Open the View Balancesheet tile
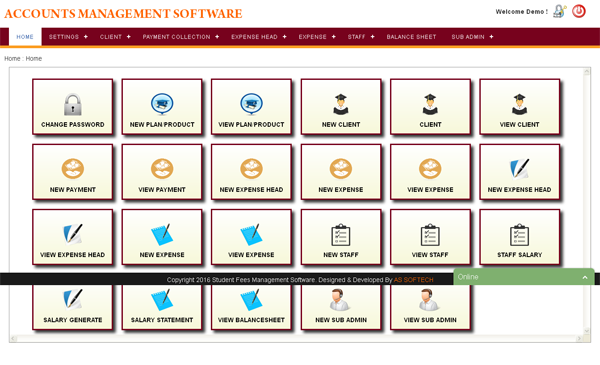Image resolution: width=600 pixels, height=365 pixels. [x=251, y=307]
